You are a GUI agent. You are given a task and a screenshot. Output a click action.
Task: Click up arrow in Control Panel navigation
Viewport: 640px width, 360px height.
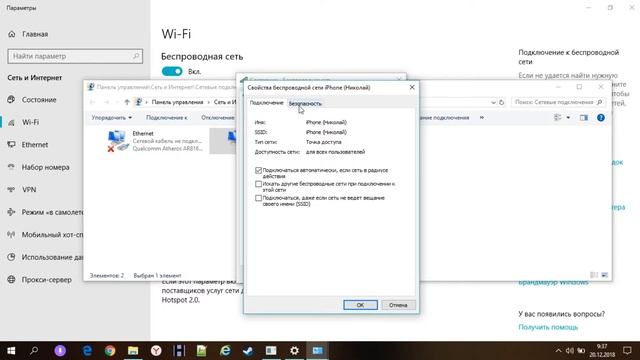(127, 102)
